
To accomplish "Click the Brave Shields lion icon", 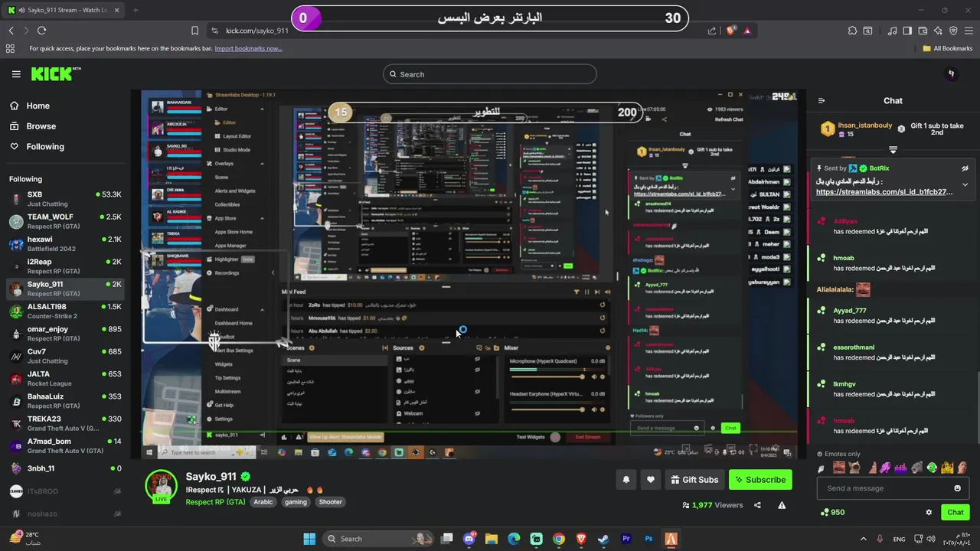I will pyautogui.click(x=731, y=31).
